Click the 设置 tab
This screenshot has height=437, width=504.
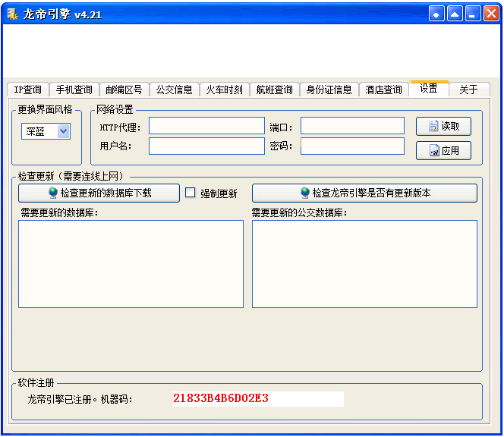[429, 88]
